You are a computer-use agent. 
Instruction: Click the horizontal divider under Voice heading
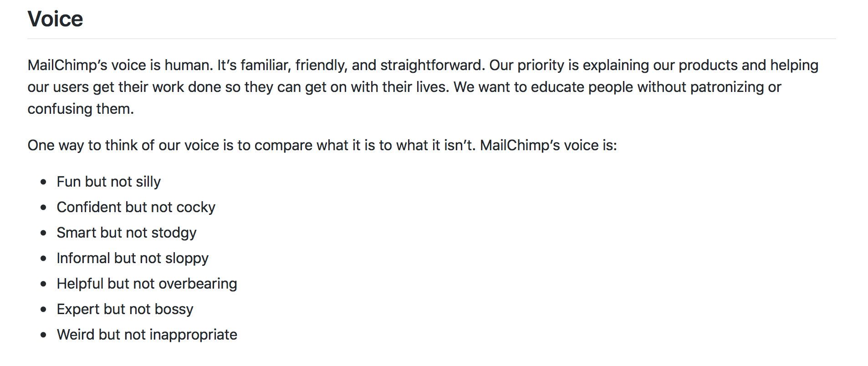(431, 39)
